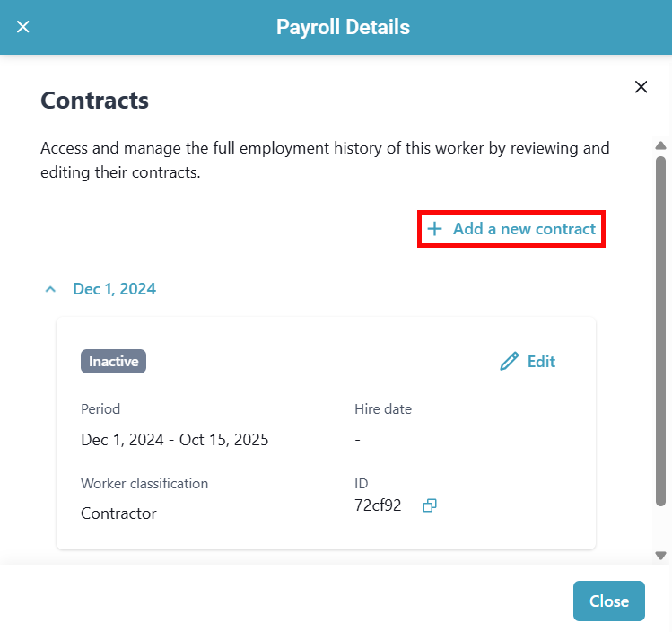672x632 pixels.
Task: Click the scrollbar up arrow
Action: point(660,145)
